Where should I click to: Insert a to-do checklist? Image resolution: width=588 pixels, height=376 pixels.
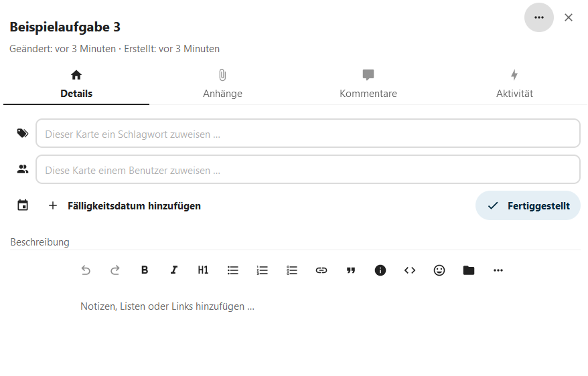[292, 270]
